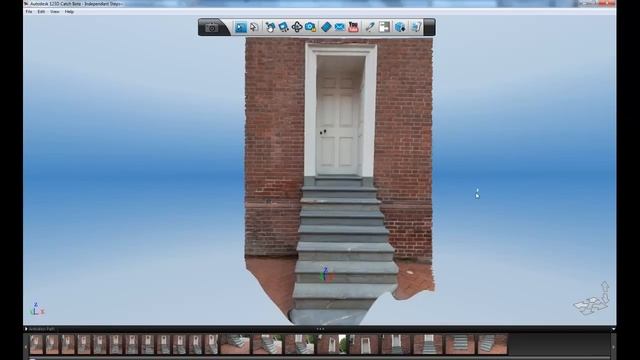
Task: Click the camera icon on the toolbar's dark left end
Action: click(211, 27)
